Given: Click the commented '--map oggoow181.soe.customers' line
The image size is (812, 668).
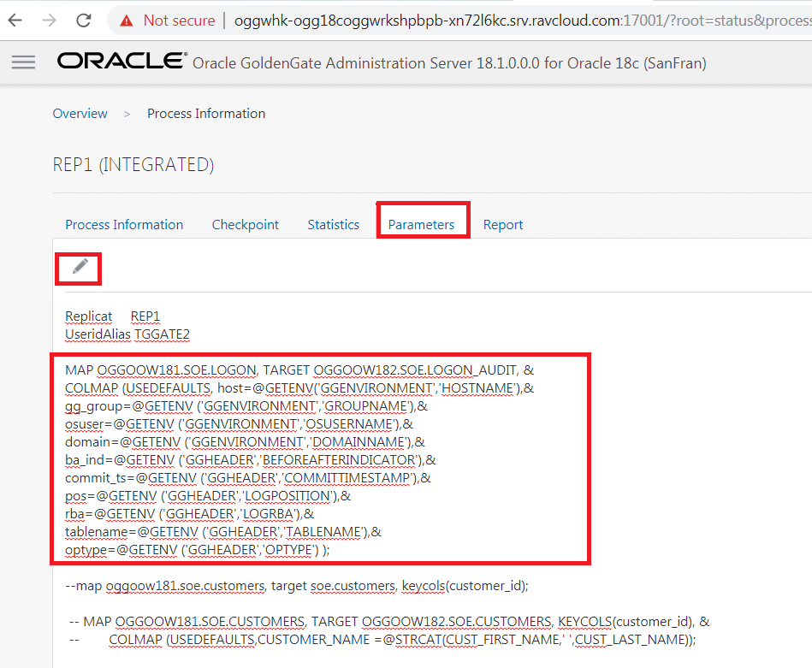Looking at the screenshot, I should (x=297, y=586).
